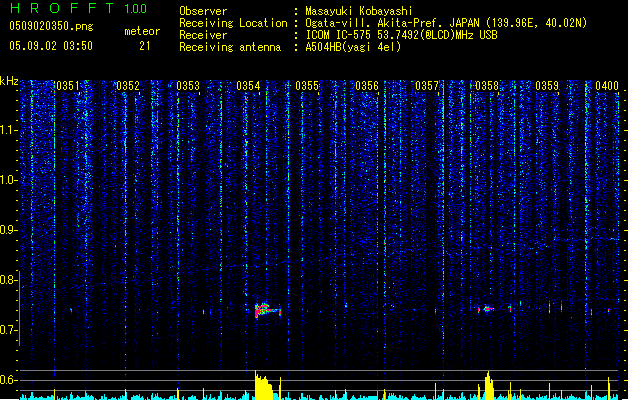Click the "Receiver" field label
This screenshot has width=629, height=400.
(203, 35)
